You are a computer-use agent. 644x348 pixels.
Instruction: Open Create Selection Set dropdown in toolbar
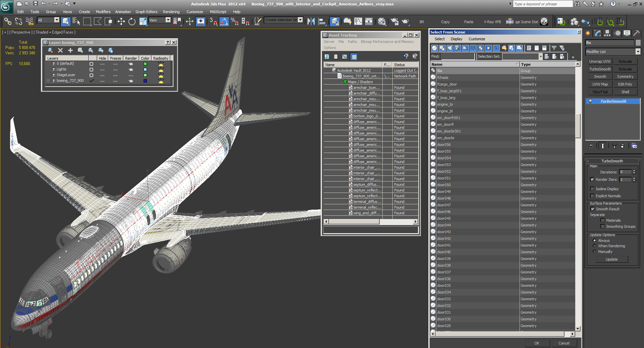click(x=300, y=20)
